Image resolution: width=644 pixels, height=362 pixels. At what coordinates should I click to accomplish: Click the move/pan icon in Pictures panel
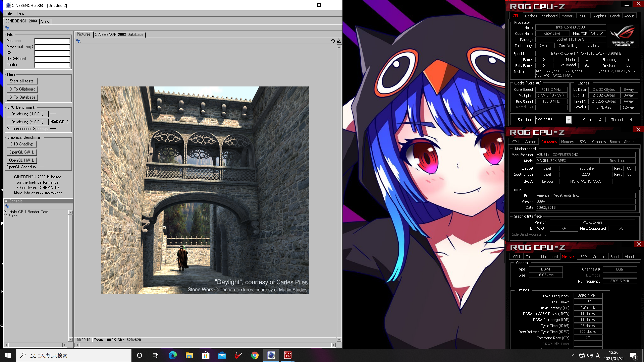333,41
